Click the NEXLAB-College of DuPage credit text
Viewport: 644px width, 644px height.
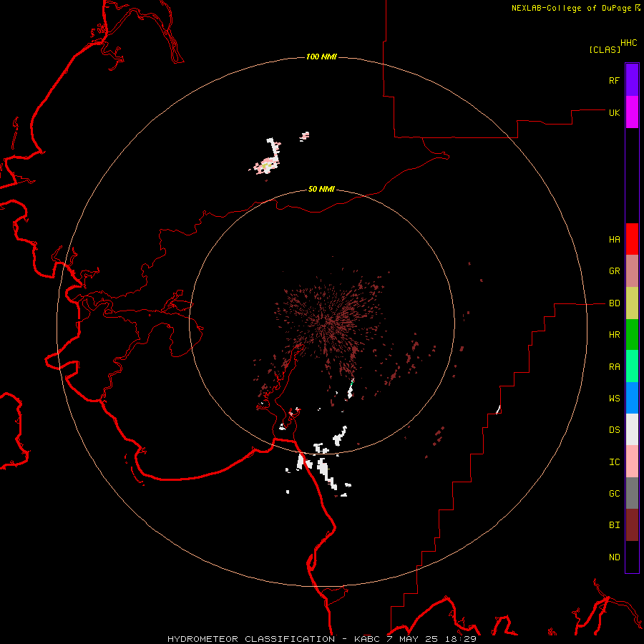[571, 8]
